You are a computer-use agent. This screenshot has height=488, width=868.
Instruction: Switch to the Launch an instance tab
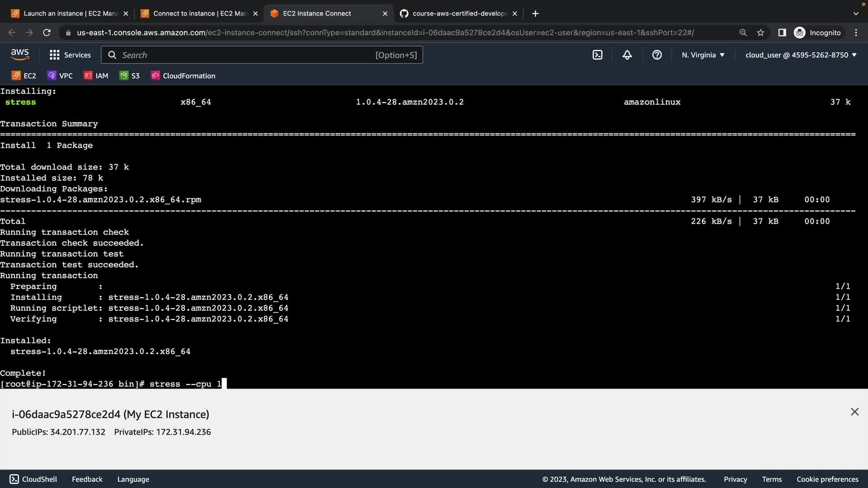point(68,14)
